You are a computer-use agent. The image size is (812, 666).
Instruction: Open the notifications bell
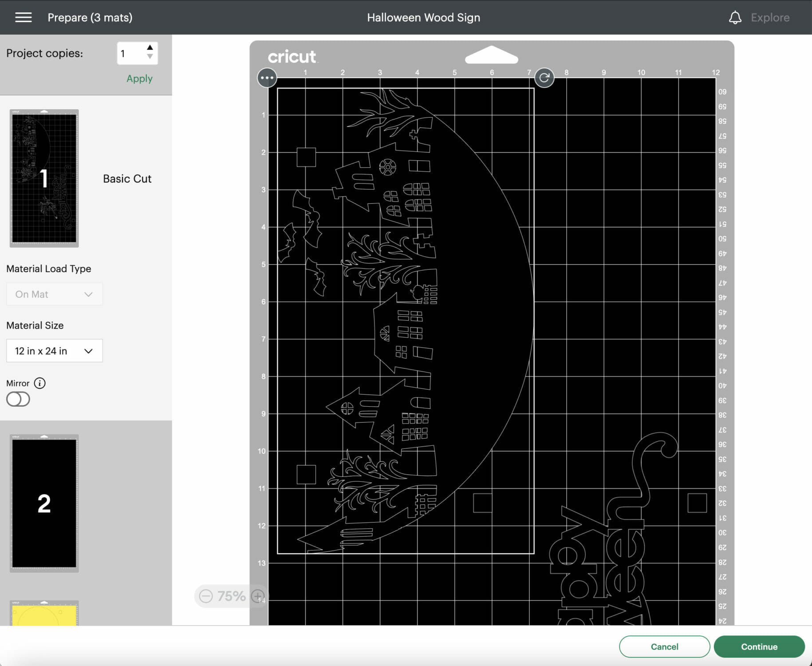point(735,17)
